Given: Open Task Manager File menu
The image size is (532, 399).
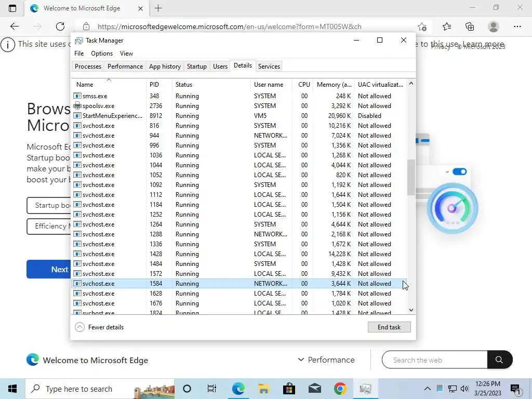Looking at the screenshot, I should coord(79,54).
